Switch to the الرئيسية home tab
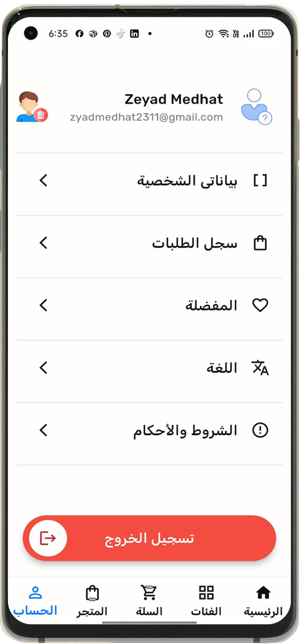The width and height of the screenshot is (300, 644). point(263,600)
